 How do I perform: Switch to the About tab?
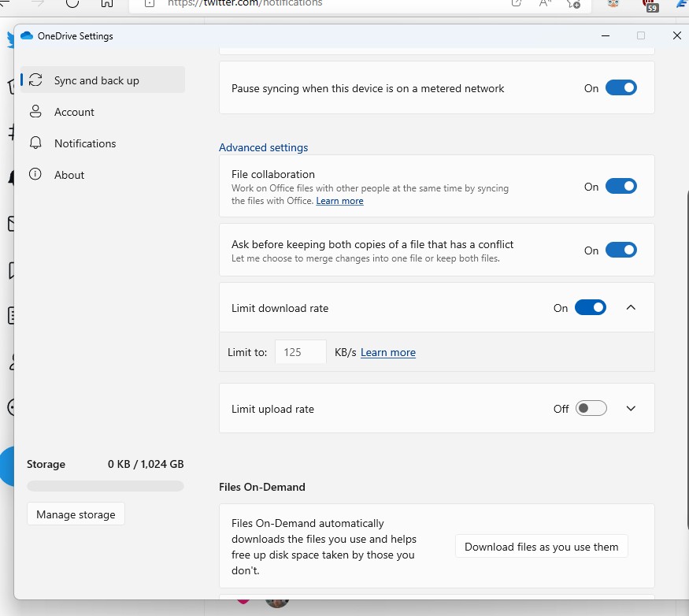(x=69, y=175)
